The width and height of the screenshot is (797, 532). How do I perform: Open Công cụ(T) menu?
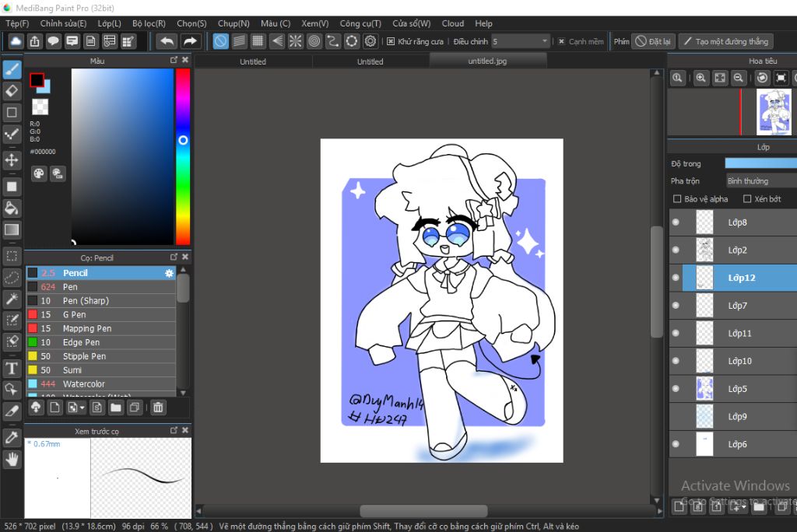(x=360, y=23)
